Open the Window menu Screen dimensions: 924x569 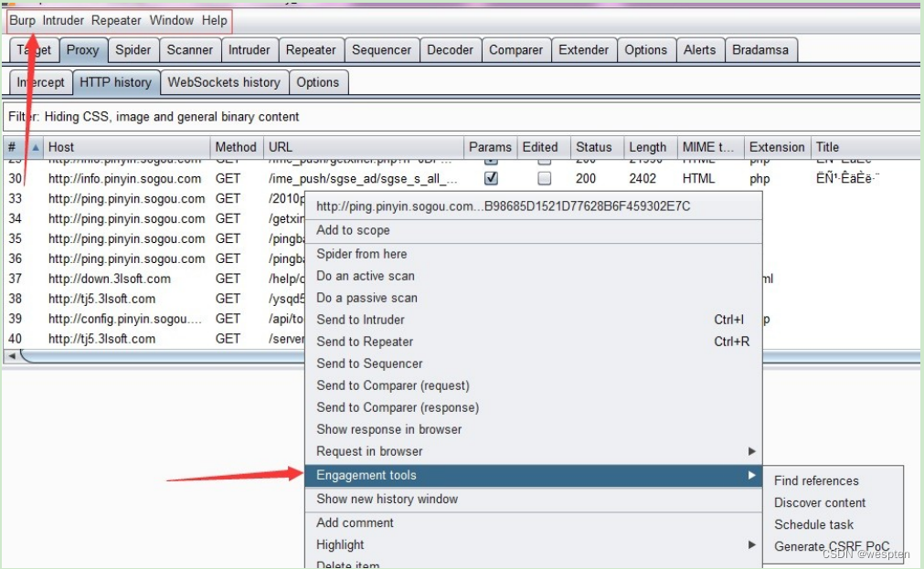click(172, 21)
